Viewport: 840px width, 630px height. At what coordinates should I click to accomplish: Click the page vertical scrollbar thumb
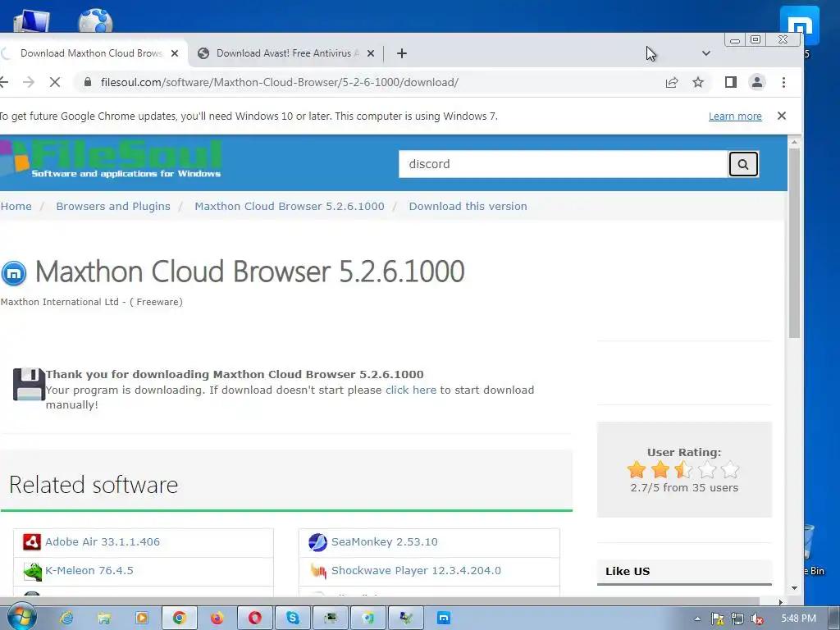794,243
